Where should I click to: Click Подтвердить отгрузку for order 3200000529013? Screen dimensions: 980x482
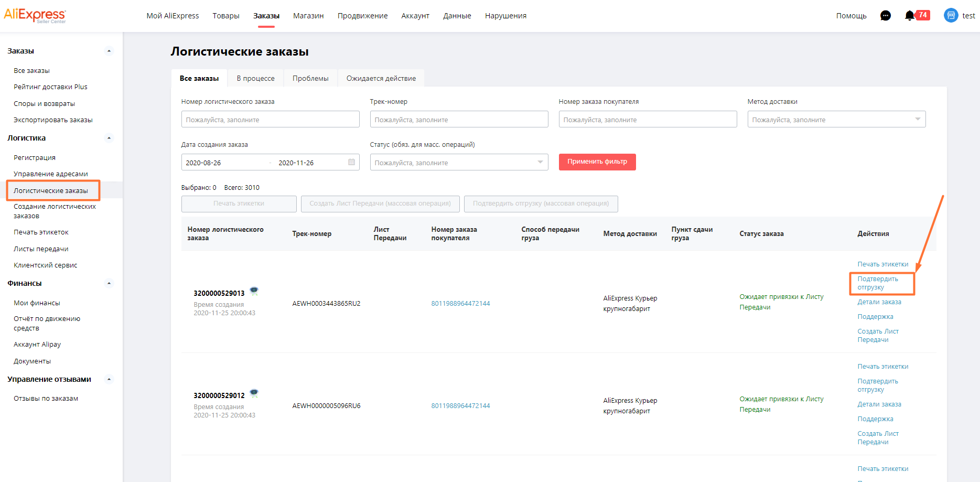click(x=878, y=283)
